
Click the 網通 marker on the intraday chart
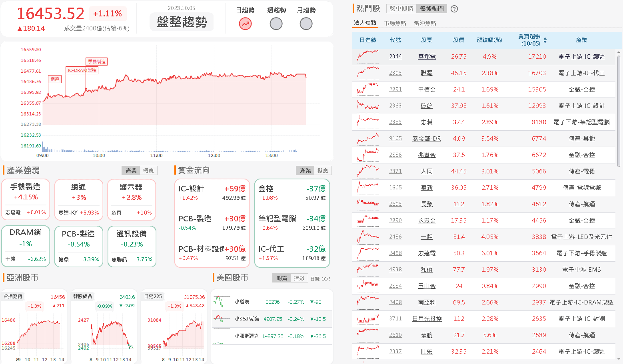click(x=55, y=79)
